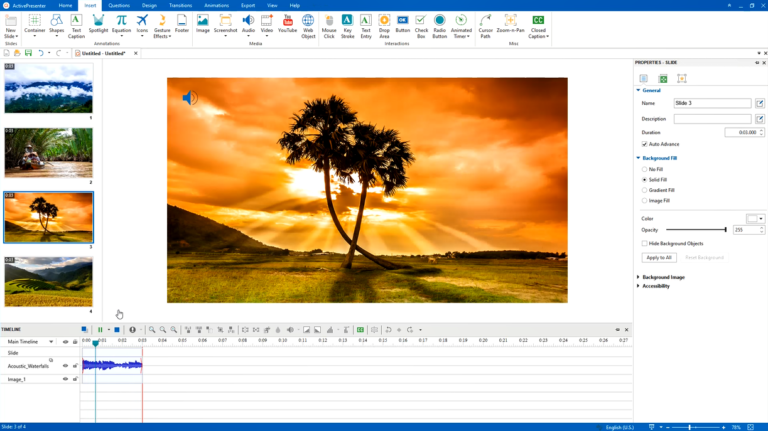Screen dimensions: 768x431
Task: Click the speaker audio icon on slide
Action: [x=190, y=98]
